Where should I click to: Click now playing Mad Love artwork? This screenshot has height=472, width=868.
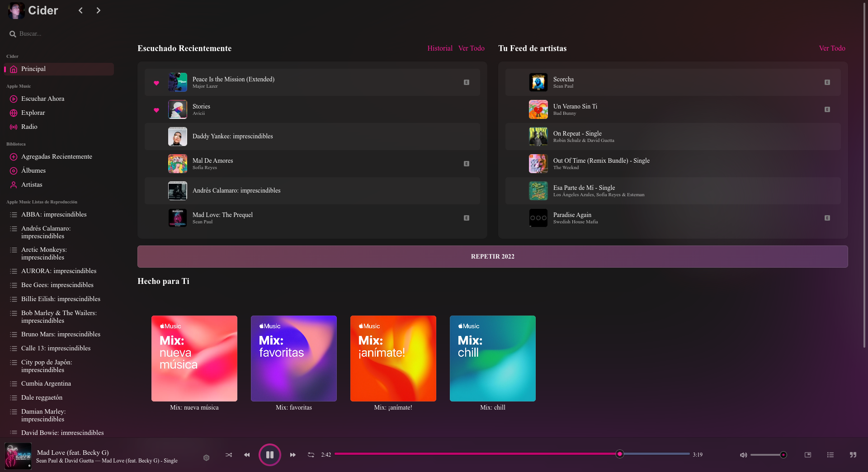tap(18, 456)
